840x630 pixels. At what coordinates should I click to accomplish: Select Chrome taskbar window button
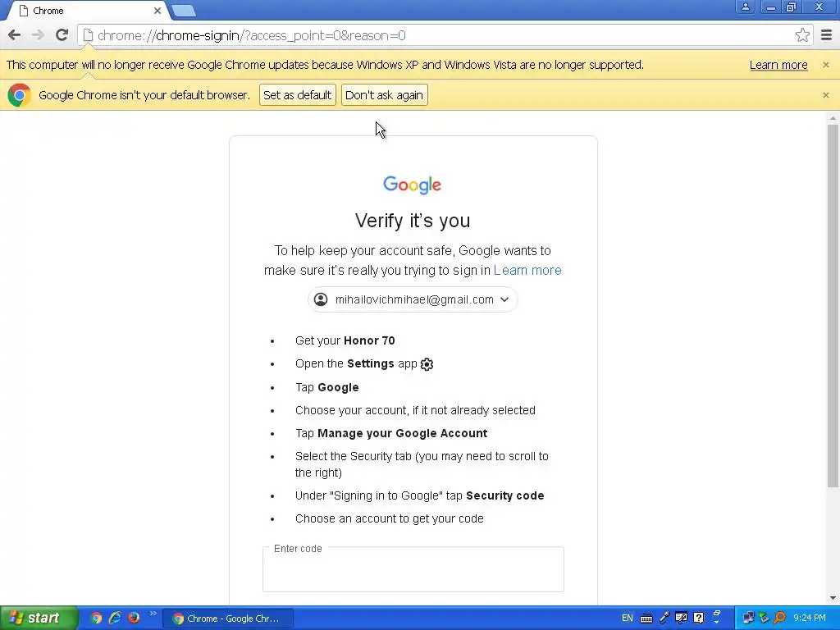tap(228, 619)
